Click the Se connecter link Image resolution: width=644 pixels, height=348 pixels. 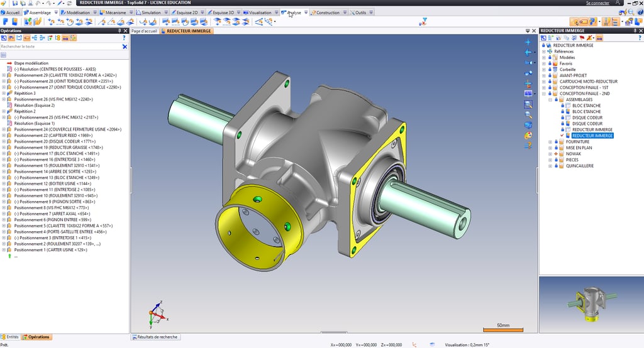[x=597, y=3]
